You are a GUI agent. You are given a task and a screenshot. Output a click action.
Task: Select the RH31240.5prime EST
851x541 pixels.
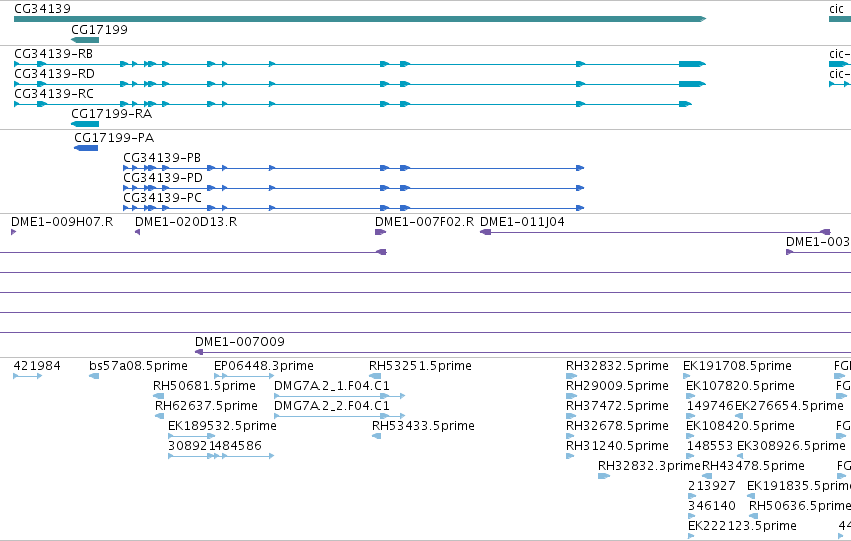click(570, 456)
